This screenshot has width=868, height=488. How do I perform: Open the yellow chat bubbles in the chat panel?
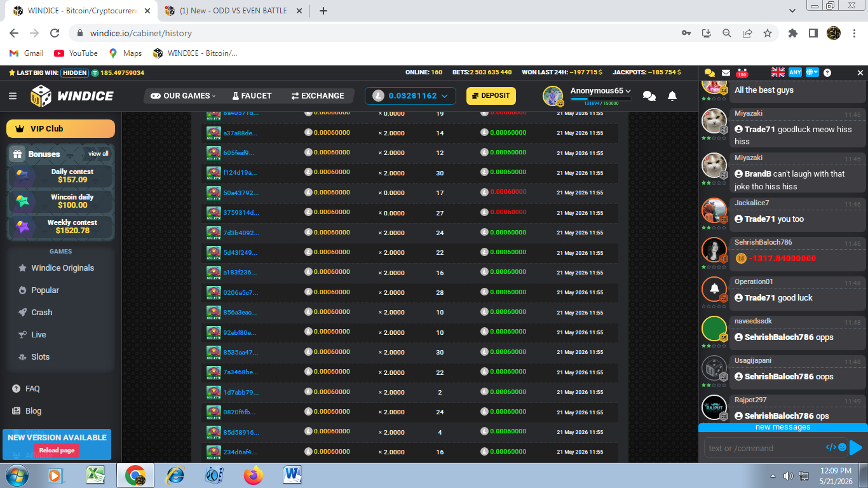pos(710,73)
